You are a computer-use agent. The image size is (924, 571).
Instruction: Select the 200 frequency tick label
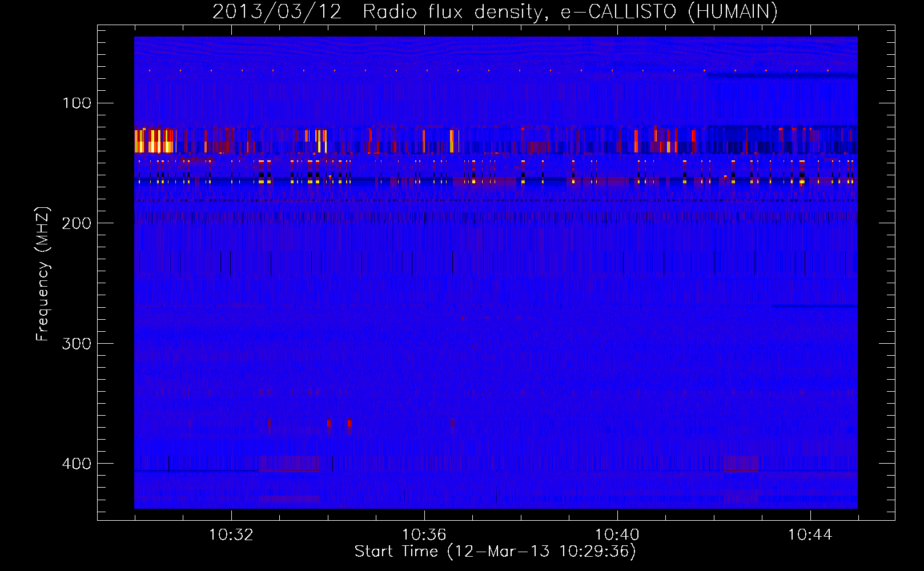coord(77,223)
